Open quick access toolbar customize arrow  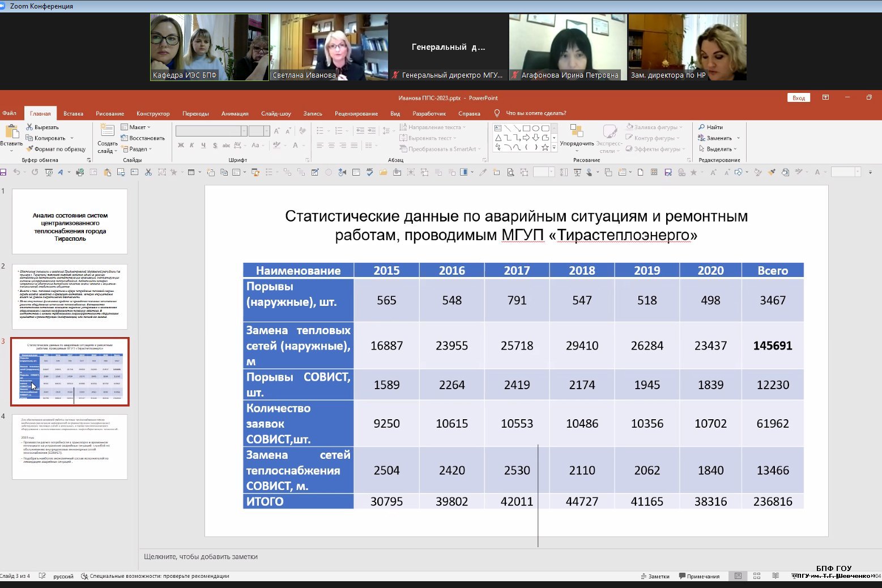(x=871, y=172)
